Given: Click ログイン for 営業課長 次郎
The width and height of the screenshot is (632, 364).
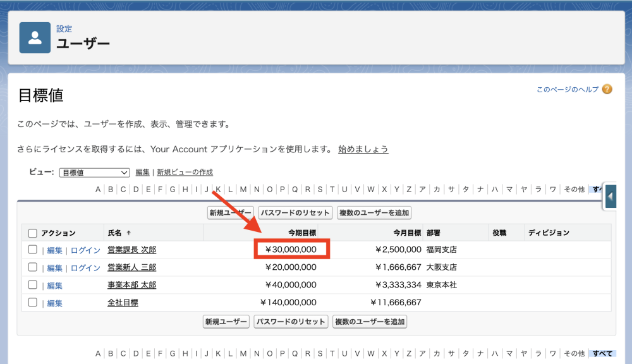Looking at the screenshot, I should coord(84,250).
